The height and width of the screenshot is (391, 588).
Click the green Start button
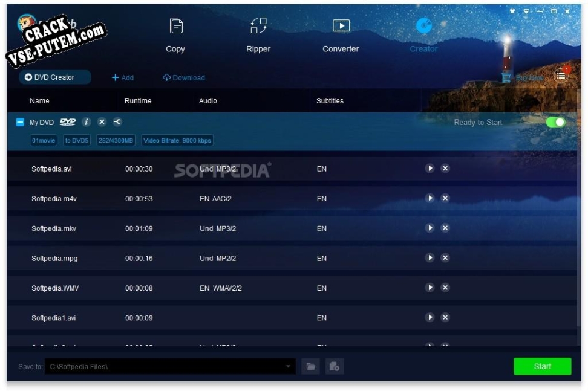[x=543, y=366]
